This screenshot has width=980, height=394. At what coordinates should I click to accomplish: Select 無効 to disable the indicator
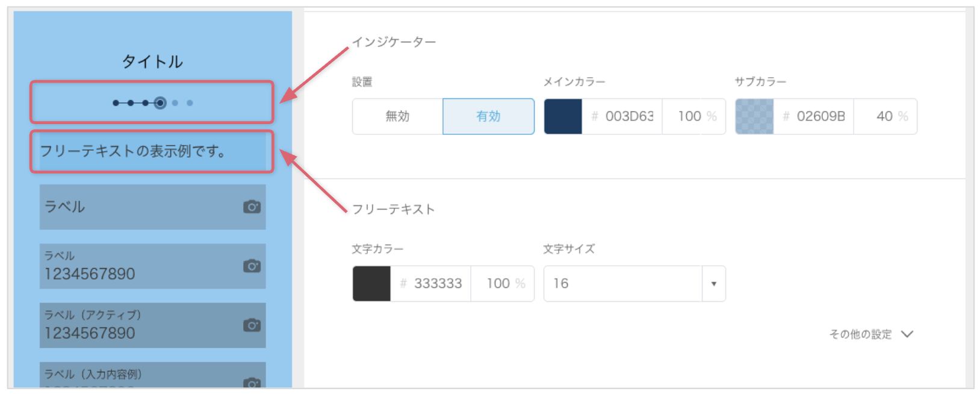[x=398, y=116]
